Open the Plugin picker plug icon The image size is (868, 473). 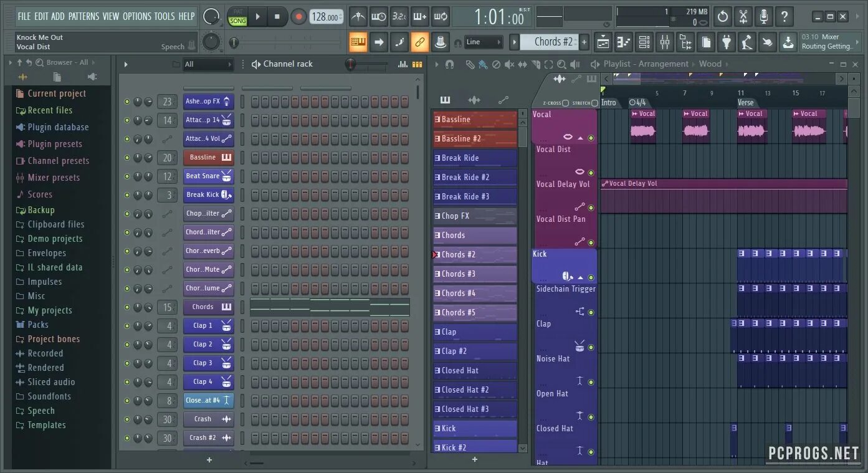click(x=727, y=42)
